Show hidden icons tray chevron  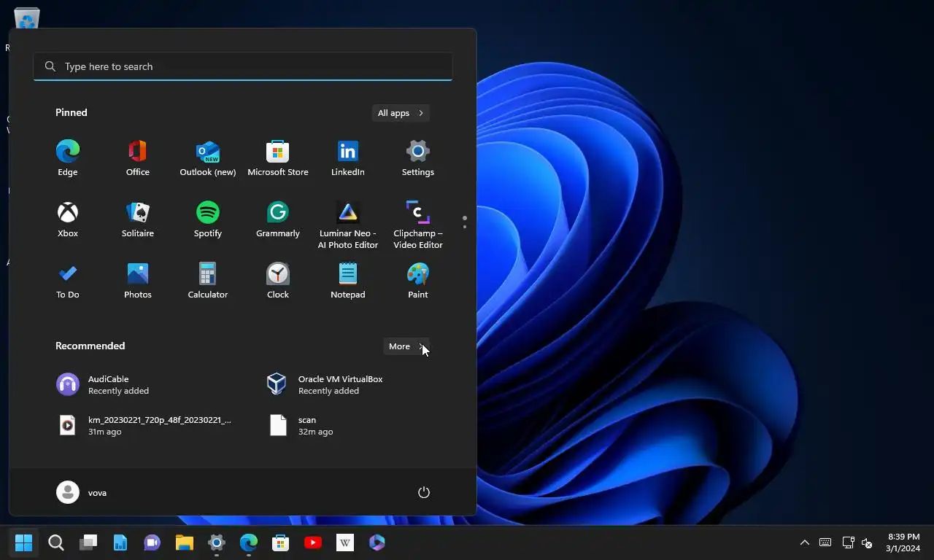pyautogui.click(x=804, y=542)
